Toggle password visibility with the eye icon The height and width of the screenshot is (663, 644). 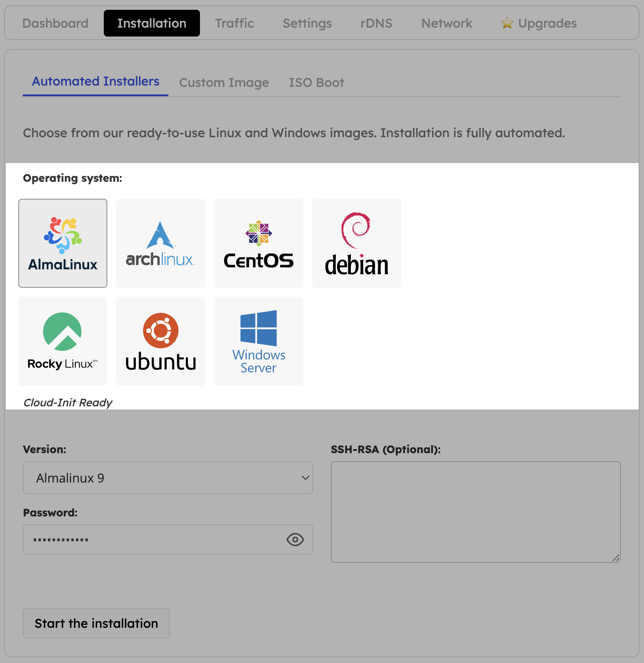tap(295, 540)
